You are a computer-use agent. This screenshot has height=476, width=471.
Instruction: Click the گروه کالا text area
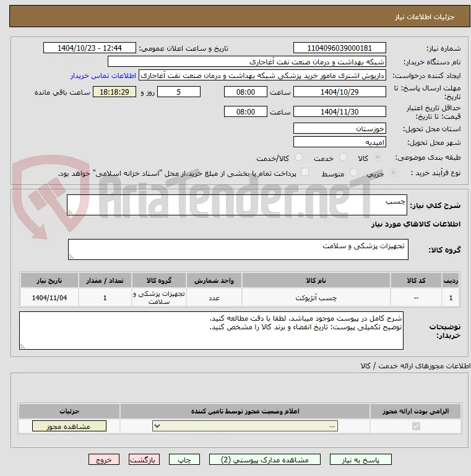[238, 249]
